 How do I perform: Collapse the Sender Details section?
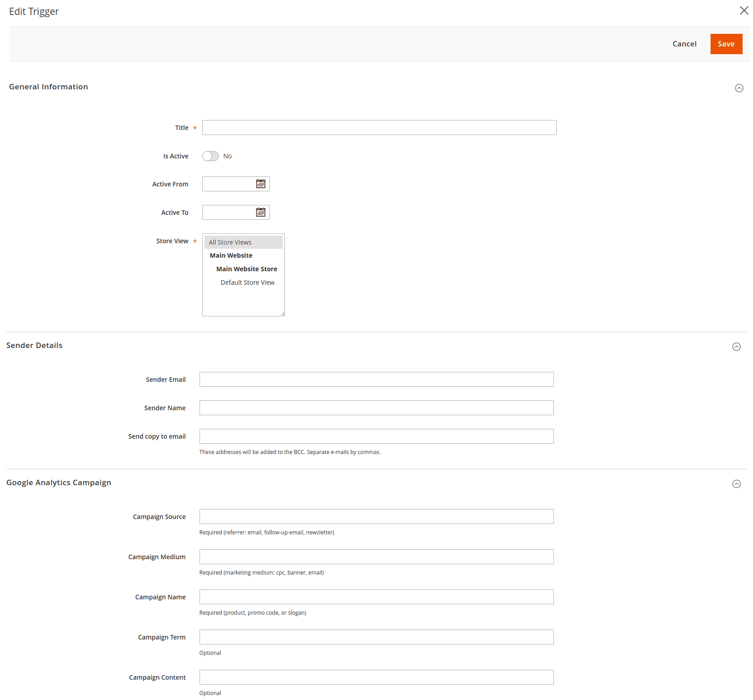click(736, 347)
